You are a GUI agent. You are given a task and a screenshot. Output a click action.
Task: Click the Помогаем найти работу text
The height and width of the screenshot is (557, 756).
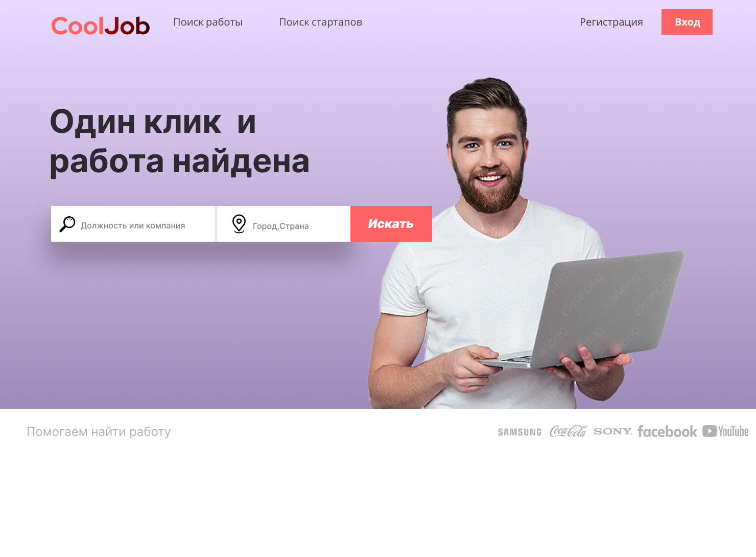click(x=99, y=432)
